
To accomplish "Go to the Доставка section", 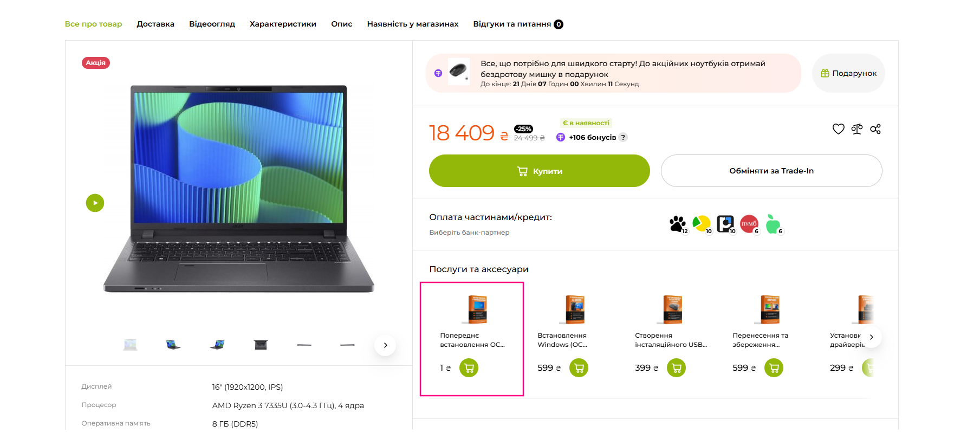I will click(155, 24).
